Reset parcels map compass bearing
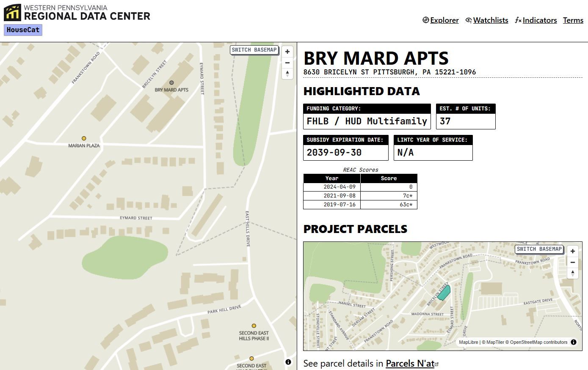Image resolution: width=588 pixels, height=370 pixels. click(572, 273)
